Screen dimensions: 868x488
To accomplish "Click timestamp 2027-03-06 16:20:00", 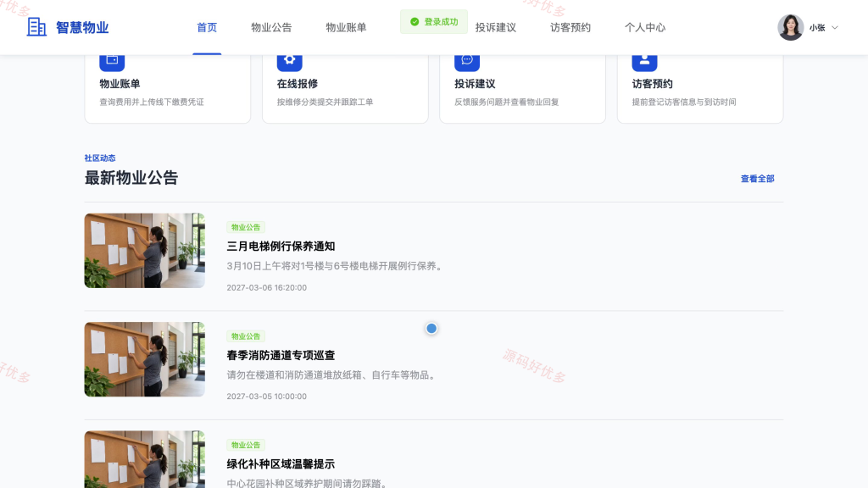I will (266, 288).
